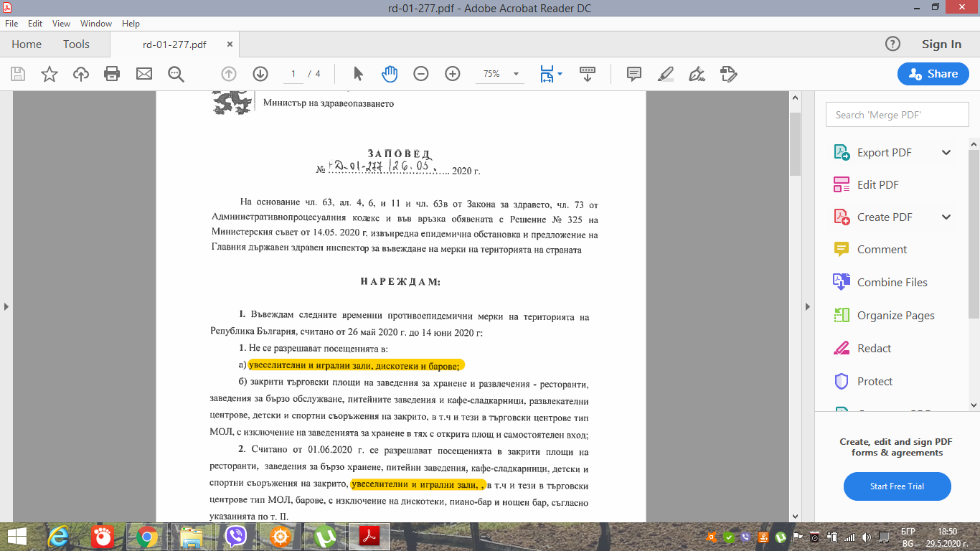Bookmark document with the star icon
The width and height of the screenshot is (980, 551).
click(x=50, y=74)
